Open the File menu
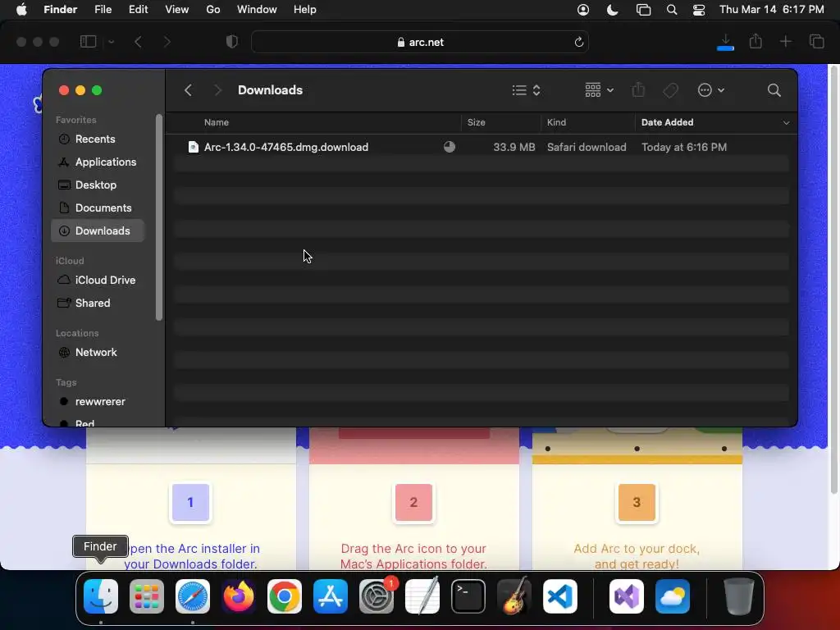The height and width of the screenshot is (630, 840). (103, 10)
